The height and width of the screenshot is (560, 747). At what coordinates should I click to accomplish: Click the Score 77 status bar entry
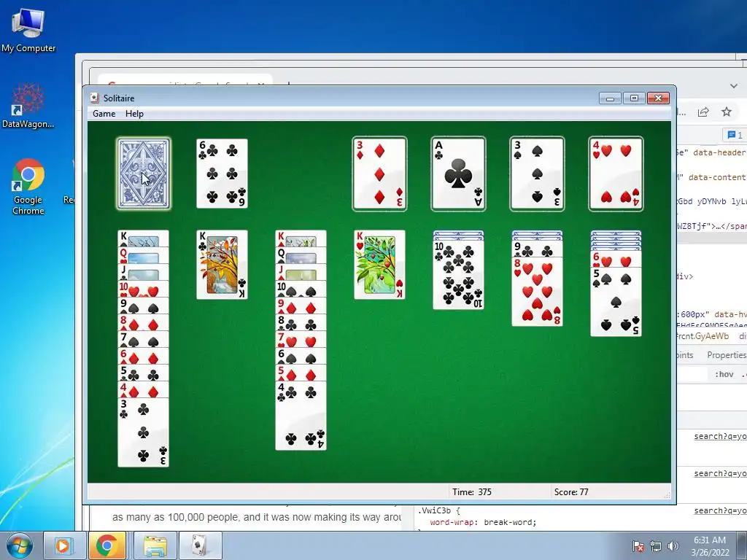(x=571, y=492)
